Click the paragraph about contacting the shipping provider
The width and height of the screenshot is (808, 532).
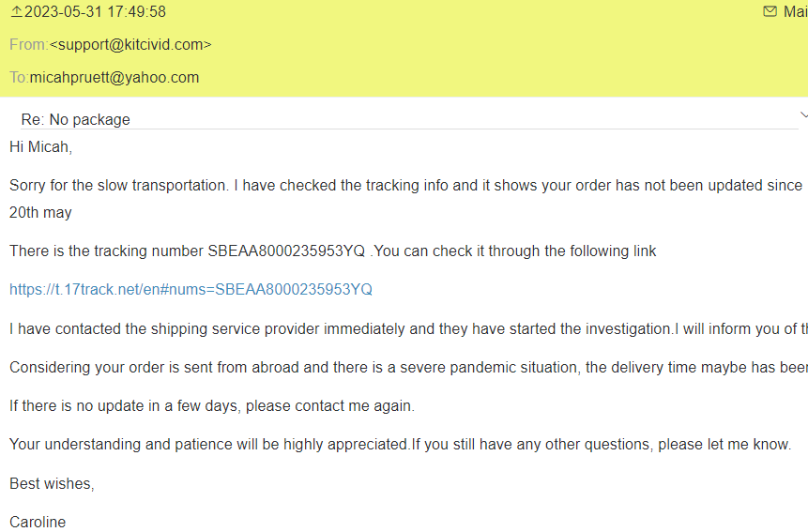point(404,328)
